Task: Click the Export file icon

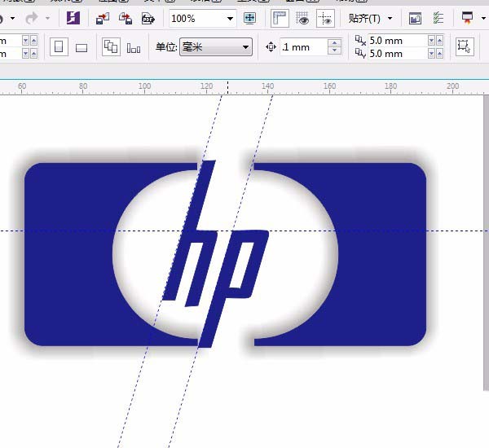Action: (x=126, y=19)
